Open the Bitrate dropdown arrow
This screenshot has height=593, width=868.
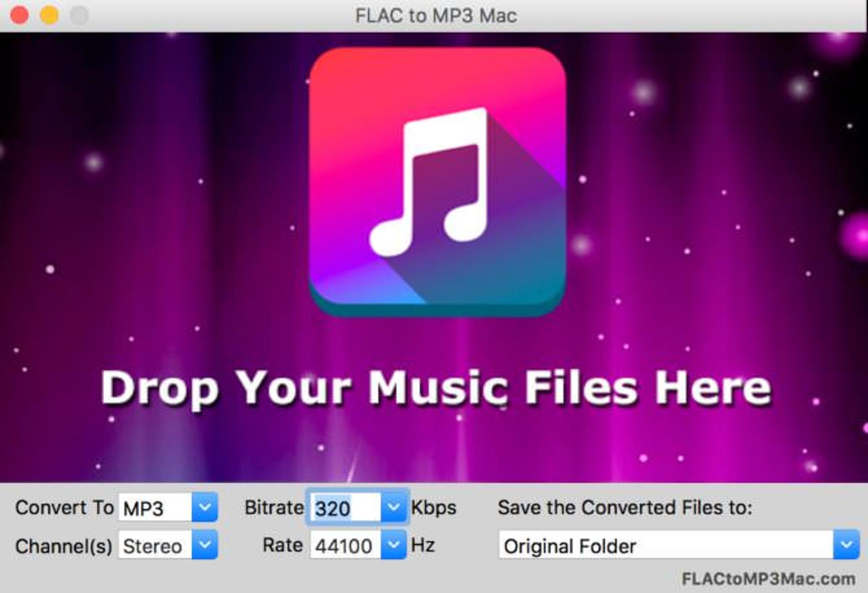tap(394, 507)
